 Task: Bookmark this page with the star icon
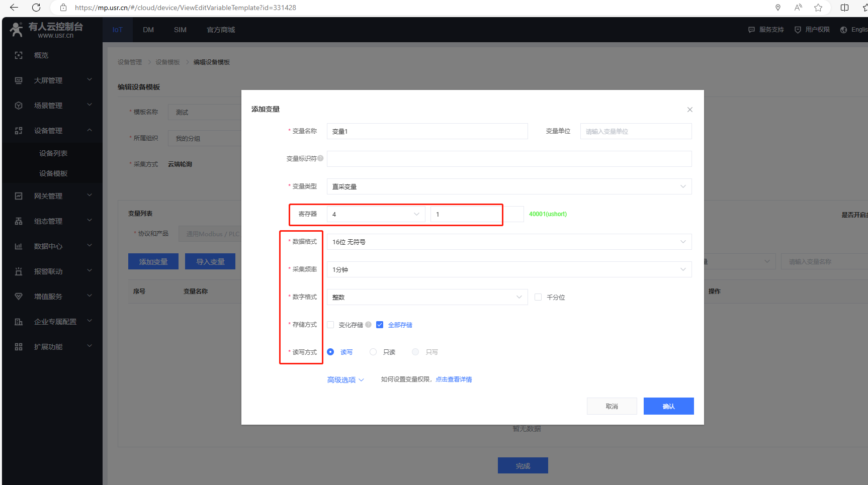(818, 8)
